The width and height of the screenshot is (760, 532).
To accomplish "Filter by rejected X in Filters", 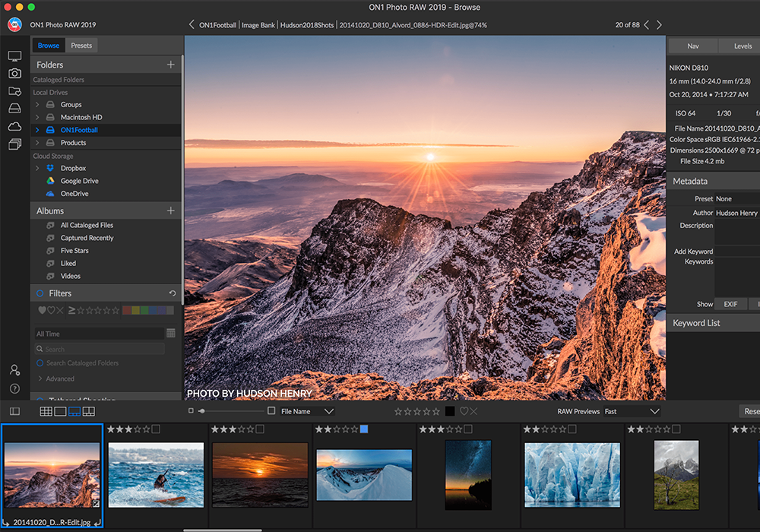I will 59,310.
